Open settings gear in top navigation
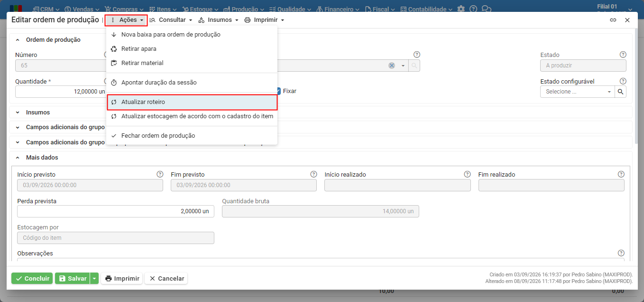 click(461, 9)
